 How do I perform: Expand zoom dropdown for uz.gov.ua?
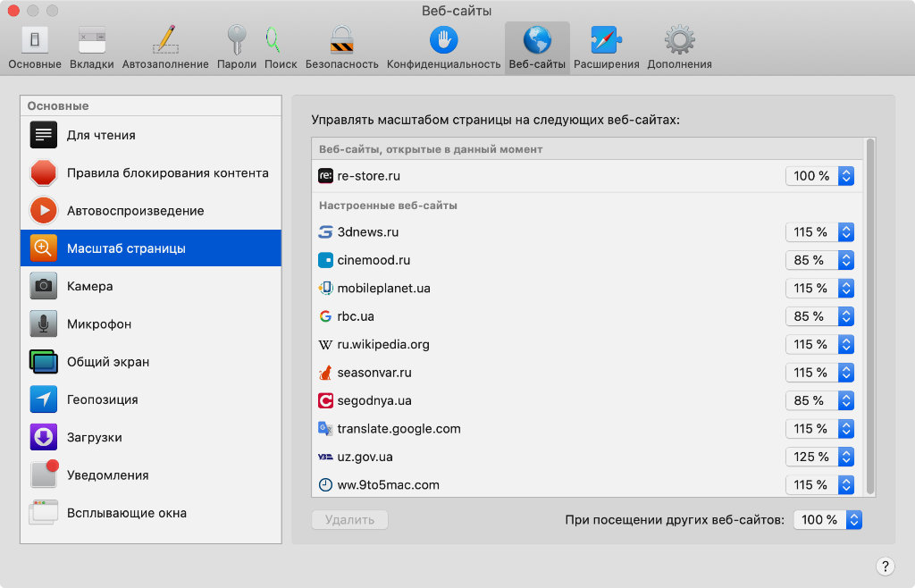click(x=819, y=457)
